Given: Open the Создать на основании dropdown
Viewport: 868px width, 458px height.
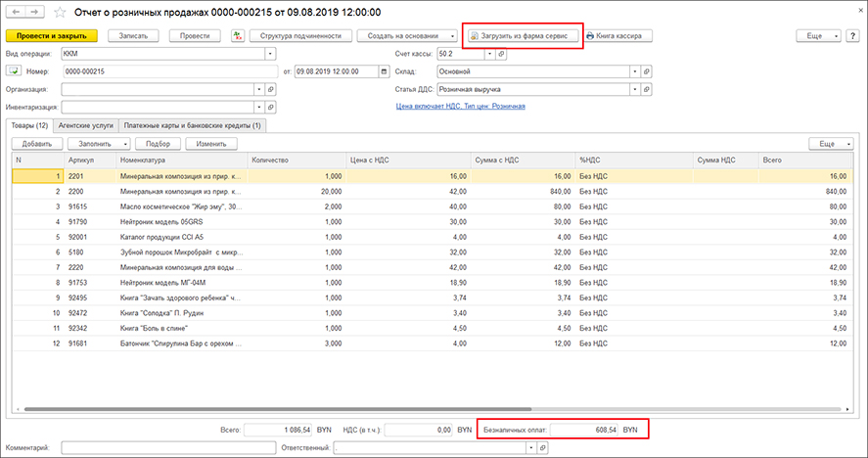Looking at the screenshot, I should (403, 35).
